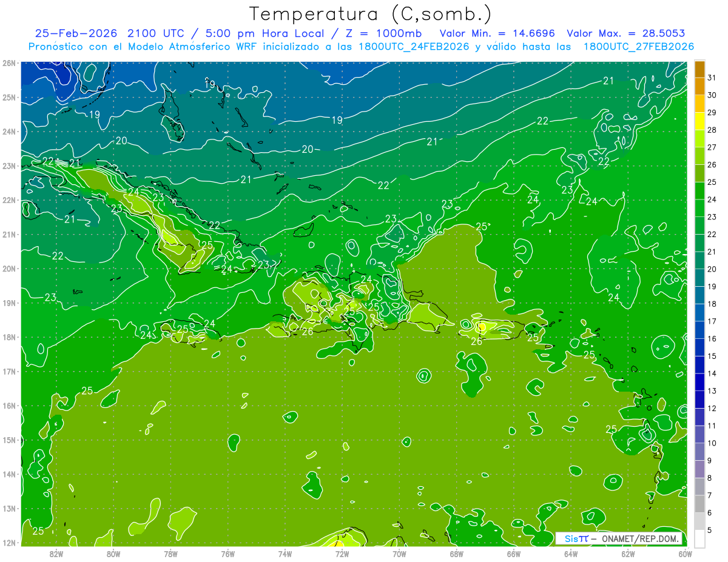The width and height of the screenshot is (728, 562).
Task: Click the longitude axis label "70W"
Action: pos(399,554)
